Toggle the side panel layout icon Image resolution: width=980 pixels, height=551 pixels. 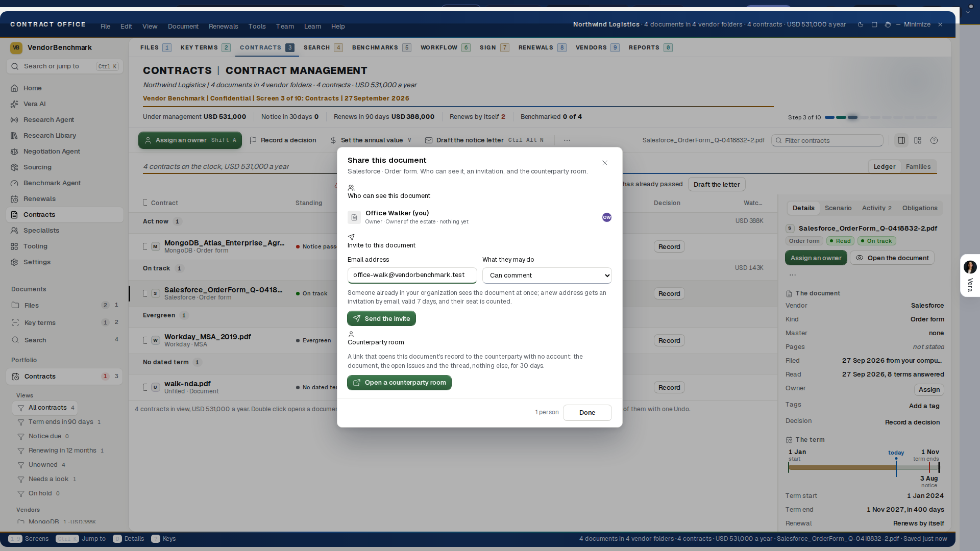[901, 140]
